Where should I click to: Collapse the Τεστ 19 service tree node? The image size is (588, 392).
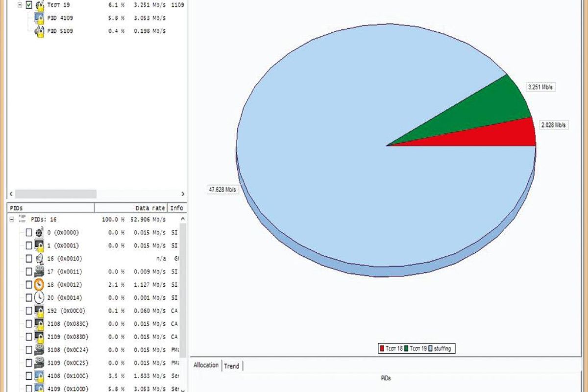(20, 5)
